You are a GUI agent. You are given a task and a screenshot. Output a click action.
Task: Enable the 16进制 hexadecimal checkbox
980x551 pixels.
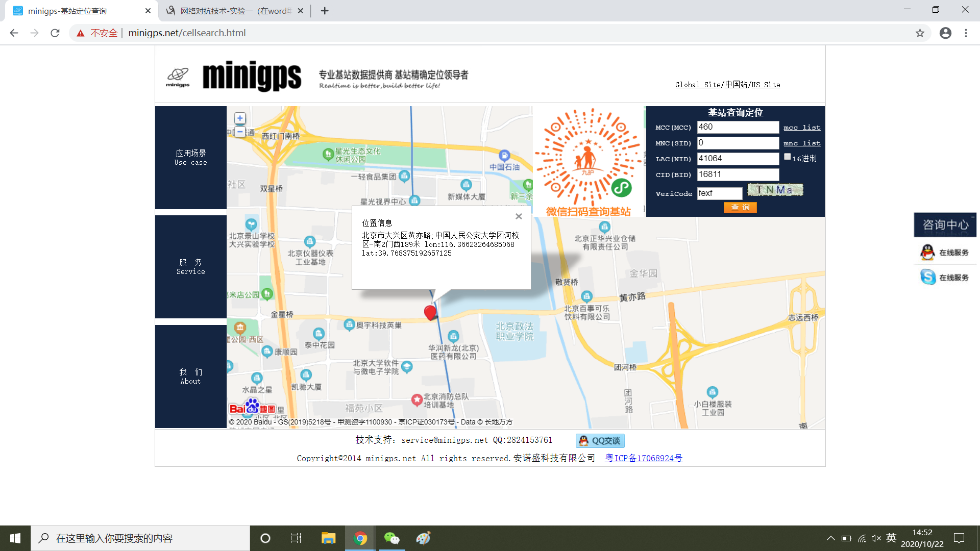(788, 157)
